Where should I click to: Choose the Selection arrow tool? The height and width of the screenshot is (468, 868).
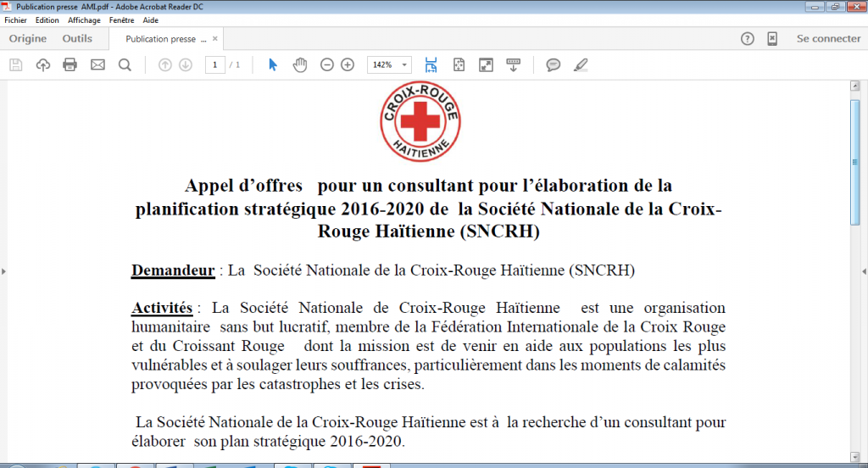[x=272, y=64]
